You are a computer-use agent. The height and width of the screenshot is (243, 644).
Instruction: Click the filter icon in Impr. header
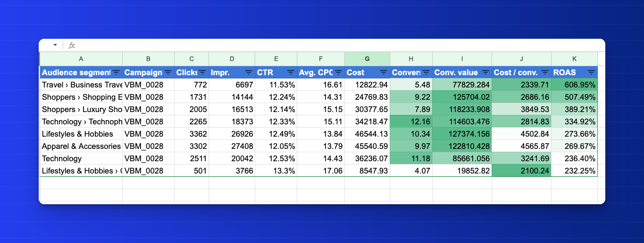point(248,73)
